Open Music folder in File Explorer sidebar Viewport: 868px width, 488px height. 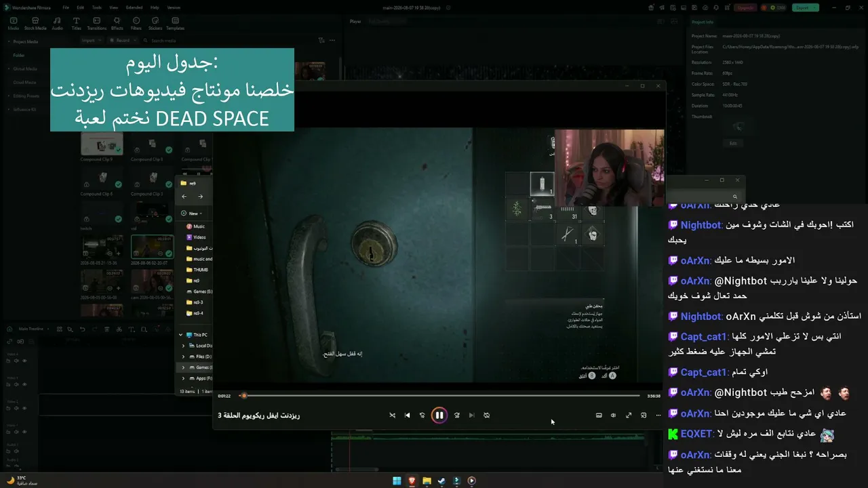[x=196, y=226]
